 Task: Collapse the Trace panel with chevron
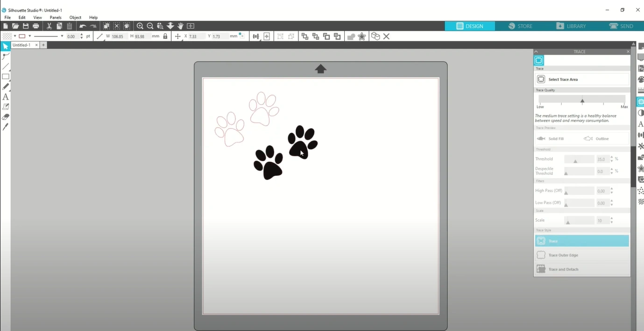[x=536, y=52]
